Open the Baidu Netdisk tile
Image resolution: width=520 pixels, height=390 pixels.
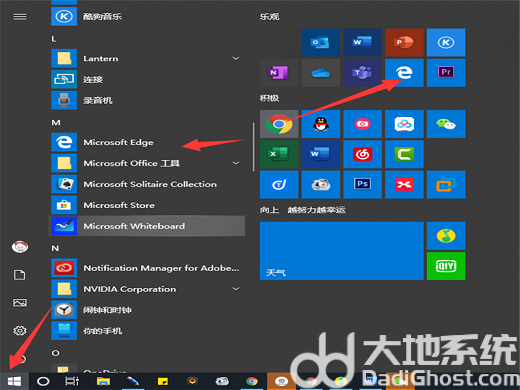pos(404,124)
